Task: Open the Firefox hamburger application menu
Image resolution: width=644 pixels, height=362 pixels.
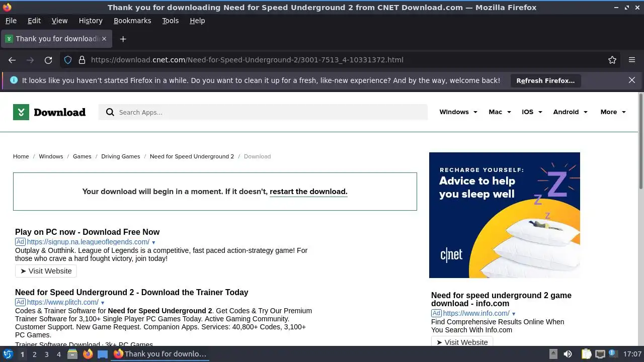Action: point(632,60)
